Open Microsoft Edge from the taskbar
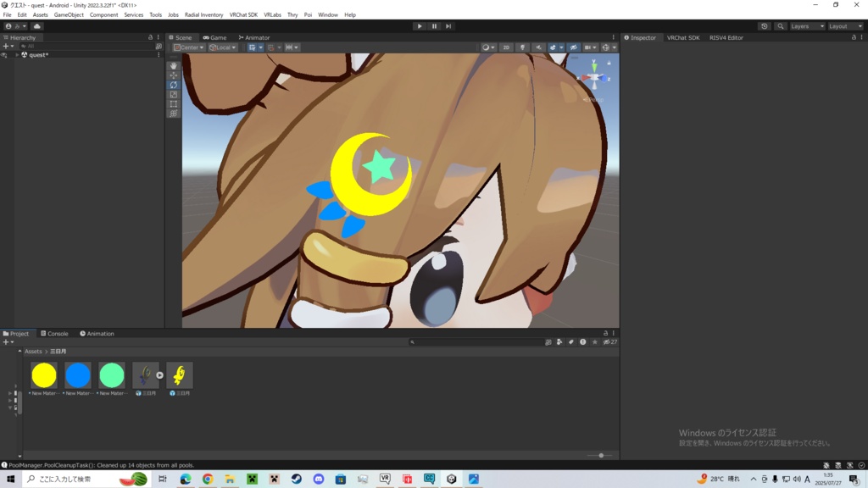The height and width of the screenshot is (488, 868). pos(186,480)
